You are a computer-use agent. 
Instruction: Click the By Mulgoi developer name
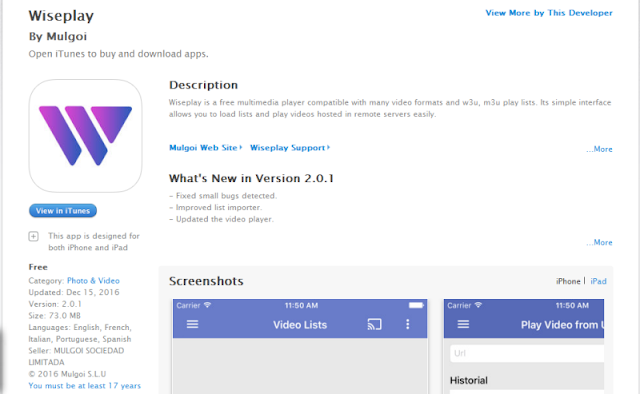[58, 37]
